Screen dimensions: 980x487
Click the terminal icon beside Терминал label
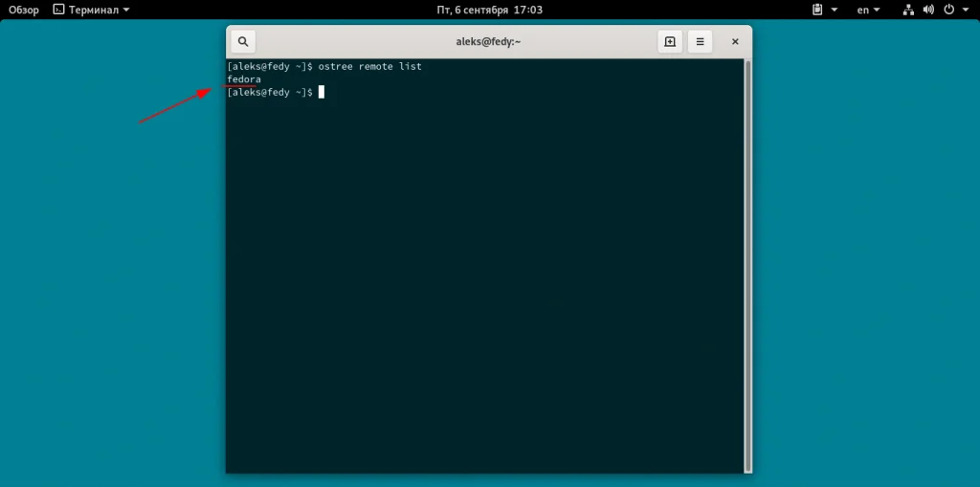click(x=58, y=10)
